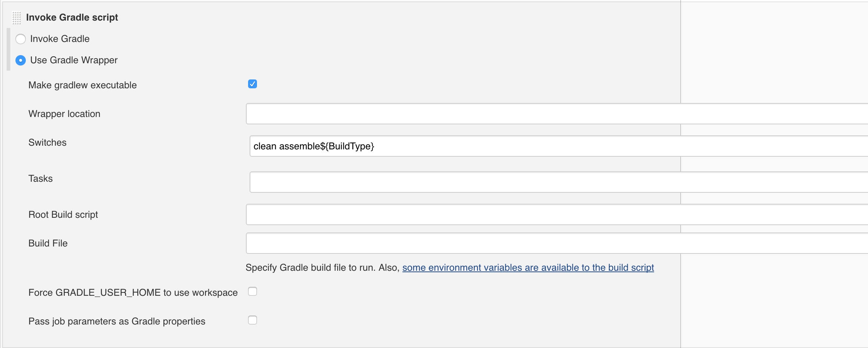
Task: Focus the Build File input field
Action: pyautogui.click(x=557, y=243)
